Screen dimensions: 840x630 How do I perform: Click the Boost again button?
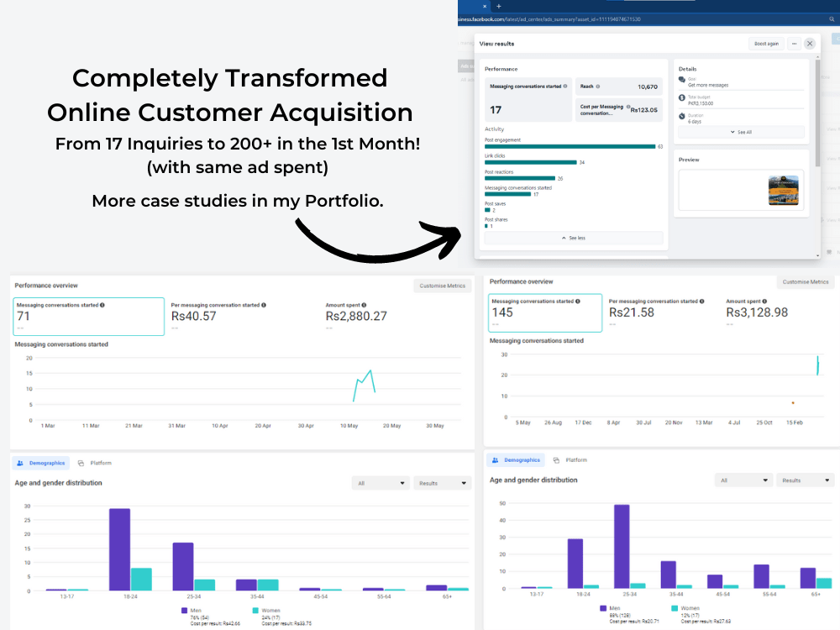tap(766, 44)
